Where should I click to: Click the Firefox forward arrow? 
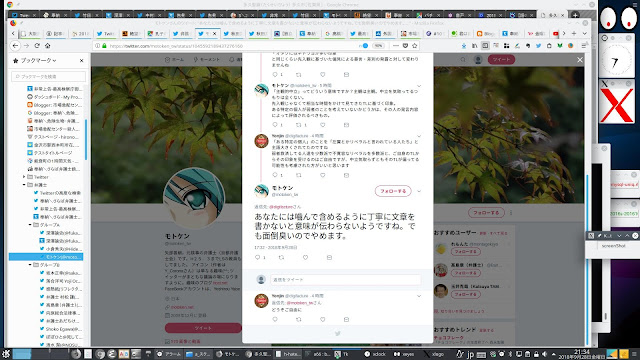point(27,46)
